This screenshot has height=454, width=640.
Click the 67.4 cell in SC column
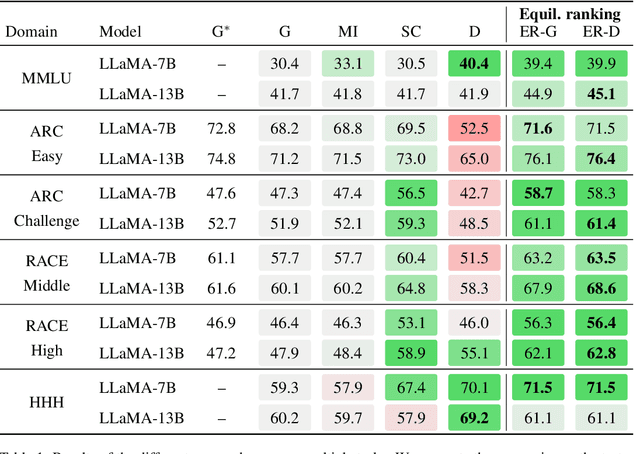pyautogui.click(x=412, y=387)
